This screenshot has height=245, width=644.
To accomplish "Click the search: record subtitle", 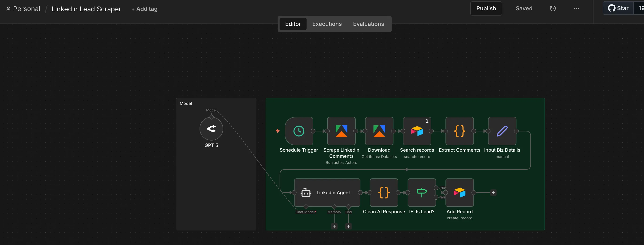I will 417,157.
